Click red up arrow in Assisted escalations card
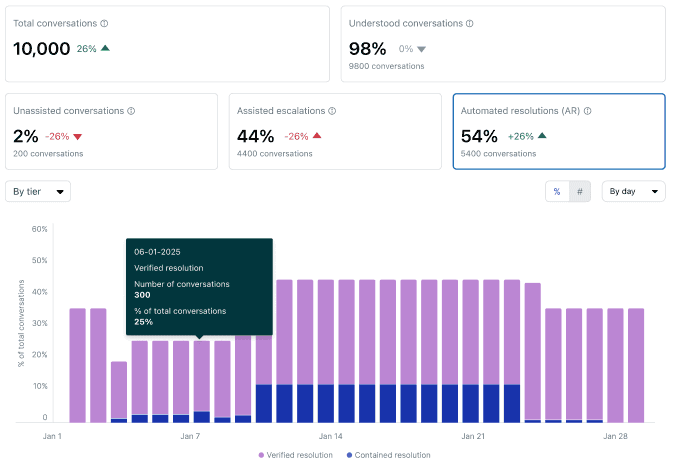Screen dimensions: 673x471 tap(317, 136)
